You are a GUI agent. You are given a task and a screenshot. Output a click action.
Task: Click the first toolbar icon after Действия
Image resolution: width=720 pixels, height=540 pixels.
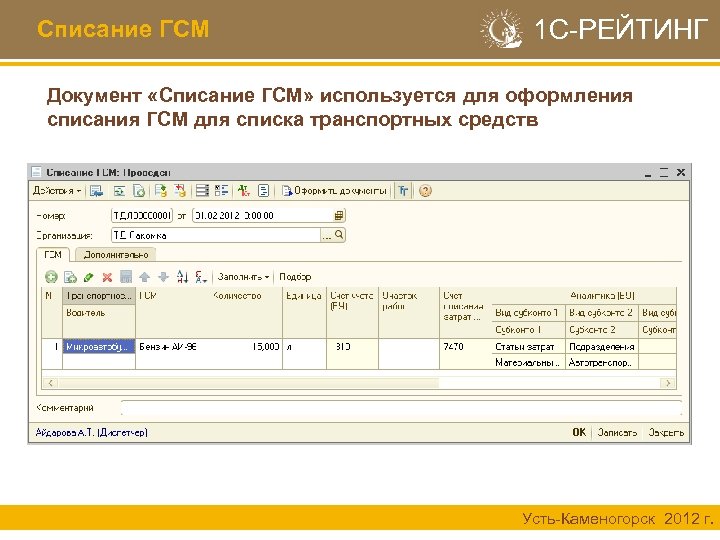pyautogui.click(x=96, y=191)
